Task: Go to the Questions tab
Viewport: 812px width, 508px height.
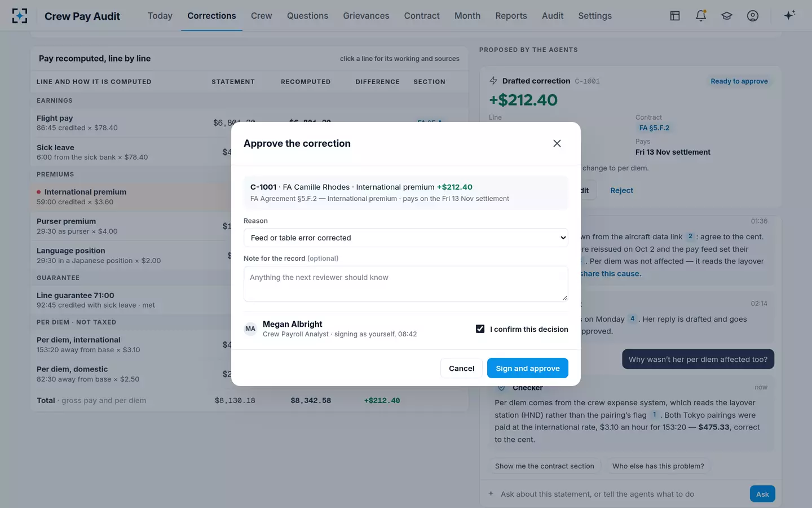Action: 307,16
